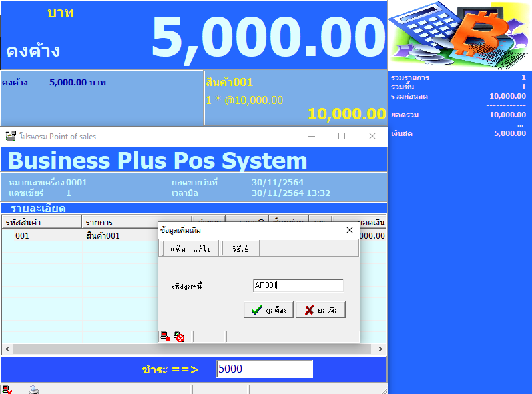Click the รหัสลูกหนี้ input field

(x=298, y=285)
